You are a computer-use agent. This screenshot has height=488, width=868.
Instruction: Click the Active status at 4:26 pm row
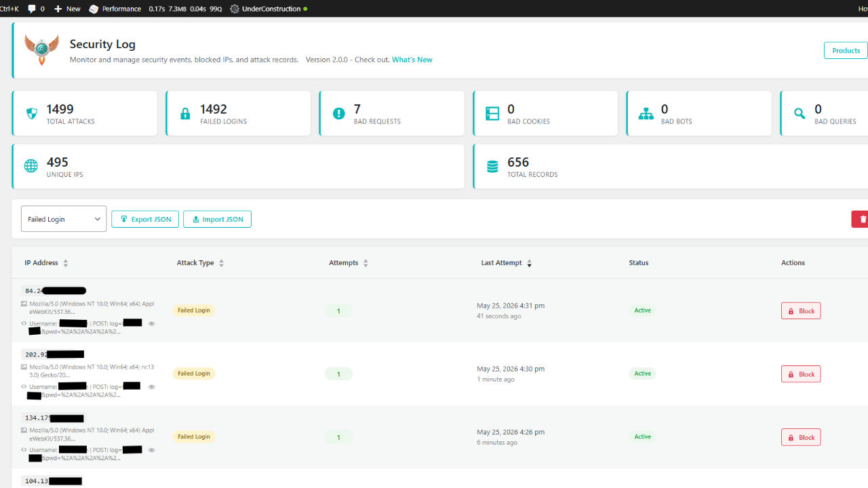(x=642, y=436)
